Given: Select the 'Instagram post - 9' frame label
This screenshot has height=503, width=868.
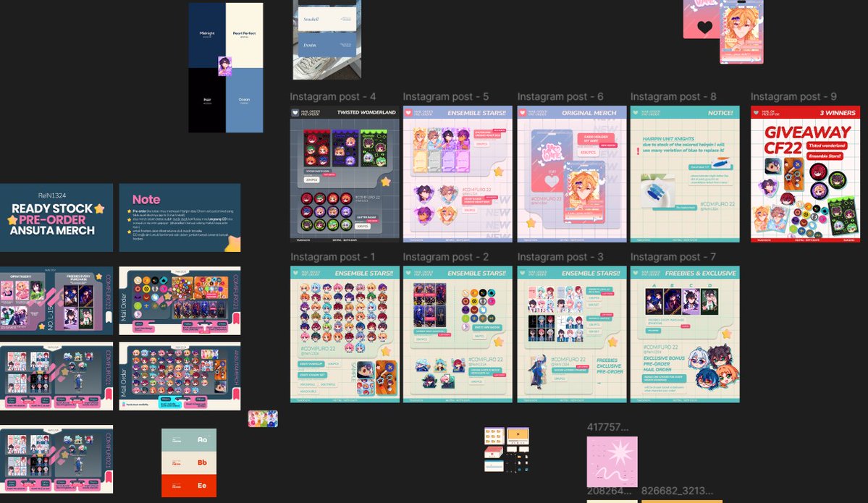Looking at the screenshot, I should [793, 97].
